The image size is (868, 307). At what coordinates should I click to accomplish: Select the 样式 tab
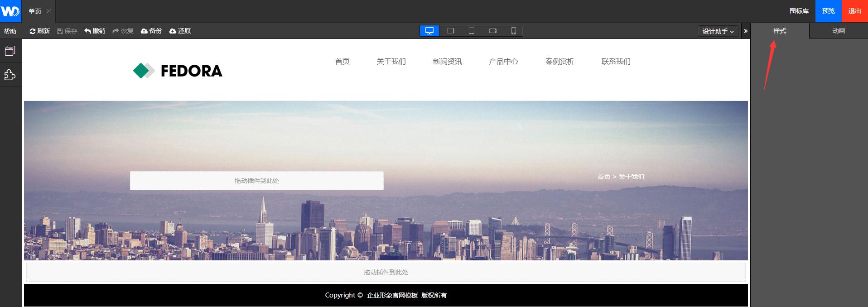(779, 31)
